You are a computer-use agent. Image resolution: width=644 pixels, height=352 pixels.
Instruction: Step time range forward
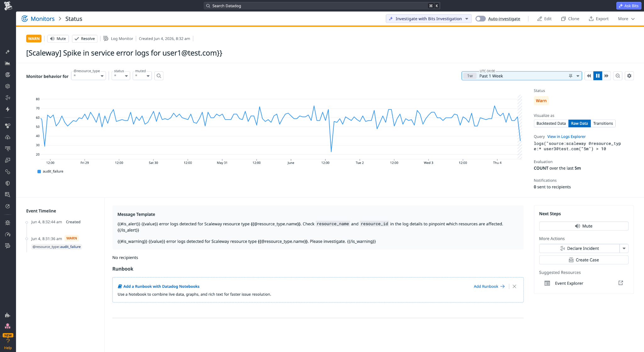[607, 76]
